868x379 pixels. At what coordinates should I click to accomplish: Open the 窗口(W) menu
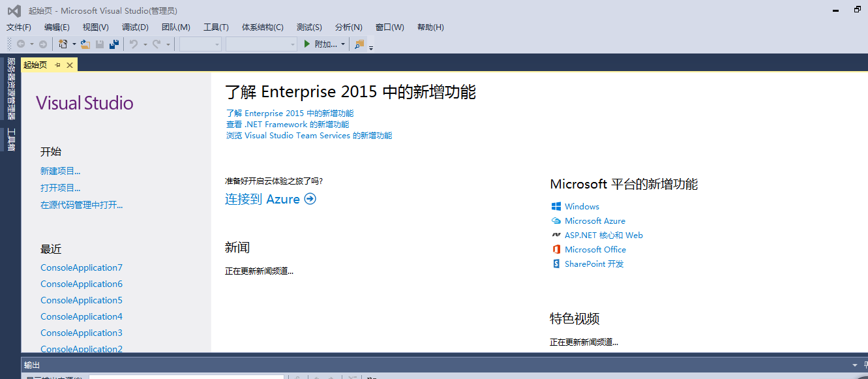pyautogui.click(x=390, y=27)
